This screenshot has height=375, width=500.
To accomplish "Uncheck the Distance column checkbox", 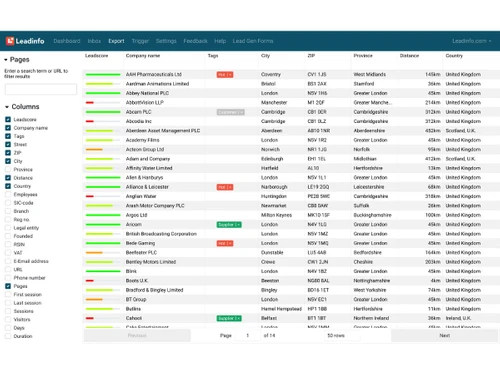I will 8,178.
